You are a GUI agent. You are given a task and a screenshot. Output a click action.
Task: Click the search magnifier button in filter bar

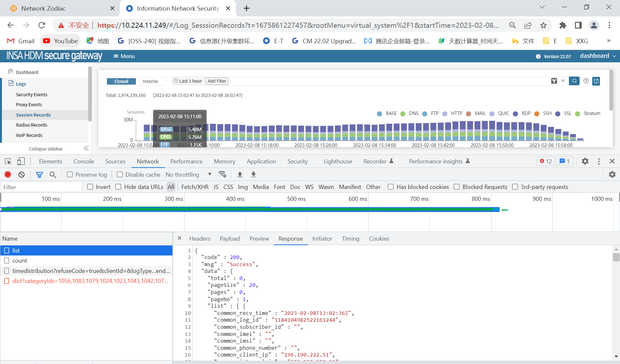(574, 81)
